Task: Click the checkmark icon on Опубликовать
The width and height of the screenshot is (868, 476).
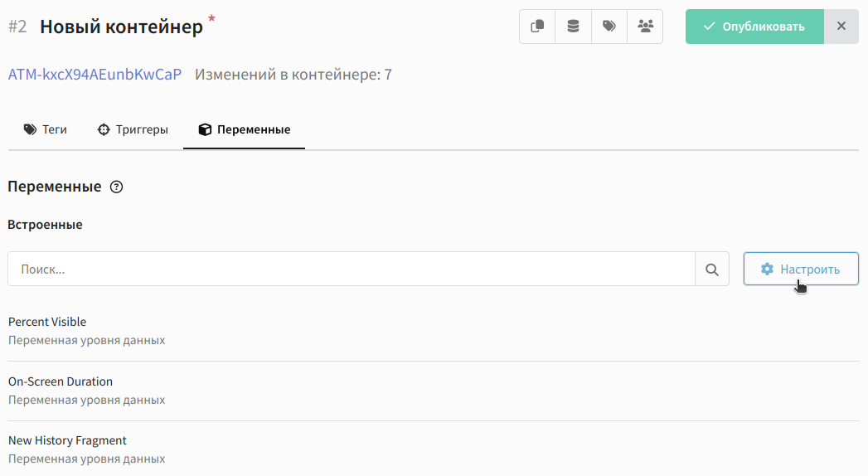Action: pos(709,27)
